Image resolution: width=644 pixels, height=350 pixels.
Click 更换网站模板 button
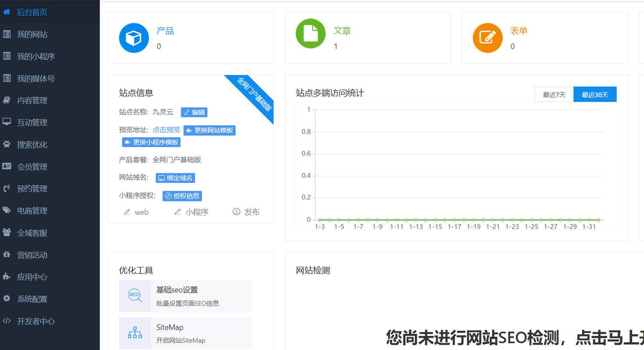coord(209,130)
